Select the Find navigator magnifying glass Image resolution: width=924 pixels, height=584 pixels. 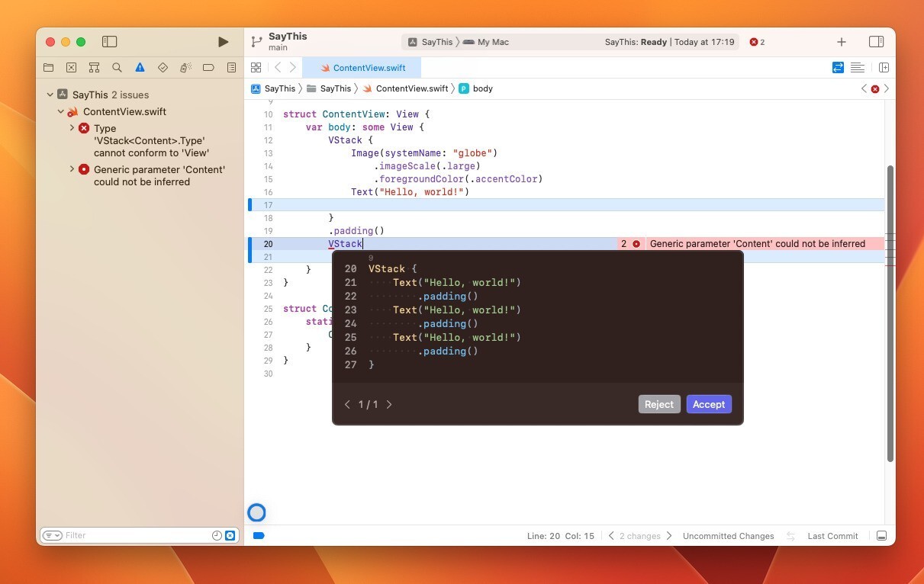pyautogui.click(x=117, y=67)
